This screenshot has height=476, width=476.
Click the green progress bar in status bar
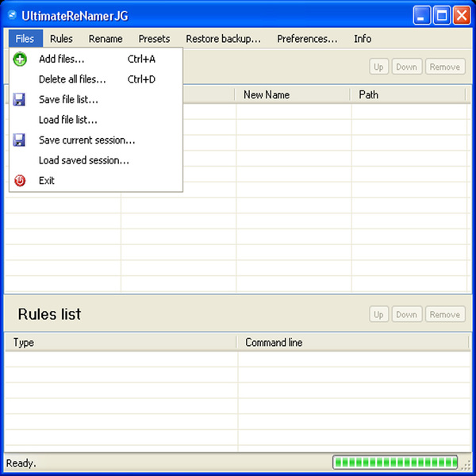point(395,463)
